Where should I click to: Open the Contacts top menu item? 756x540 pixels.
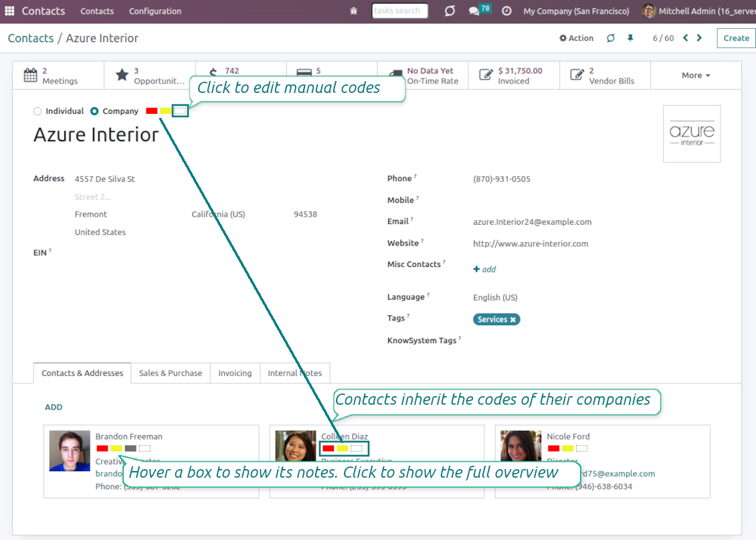tap(97, 11)
